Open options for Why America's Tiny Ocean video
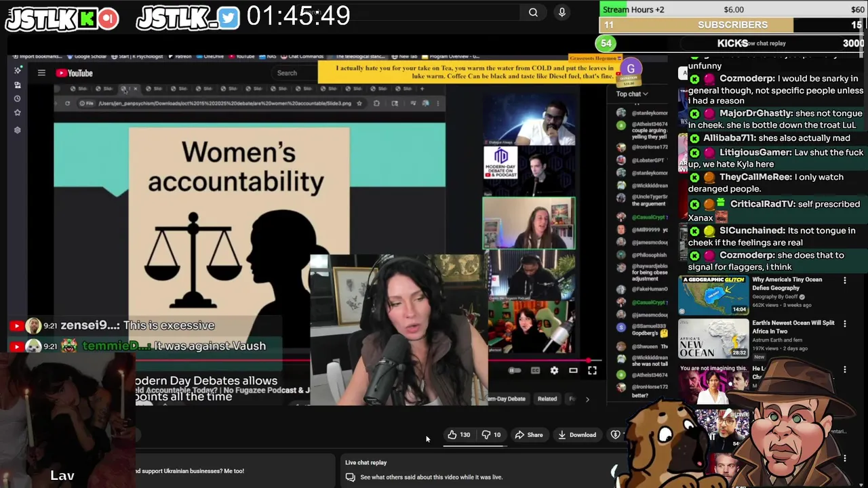The width and height of the screenshot is (868, 488). tap(845, 280)
